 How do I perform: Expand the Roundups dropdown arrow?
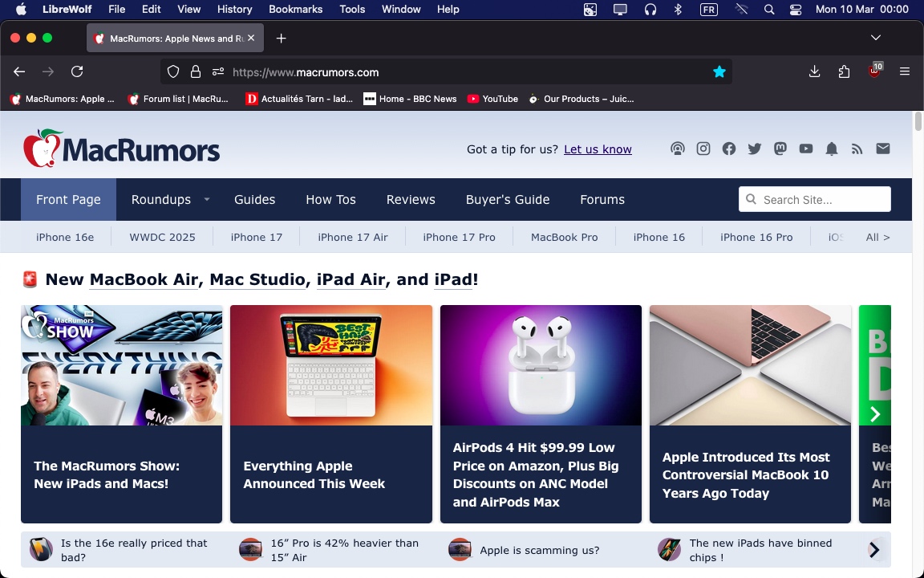coord(207,199)
